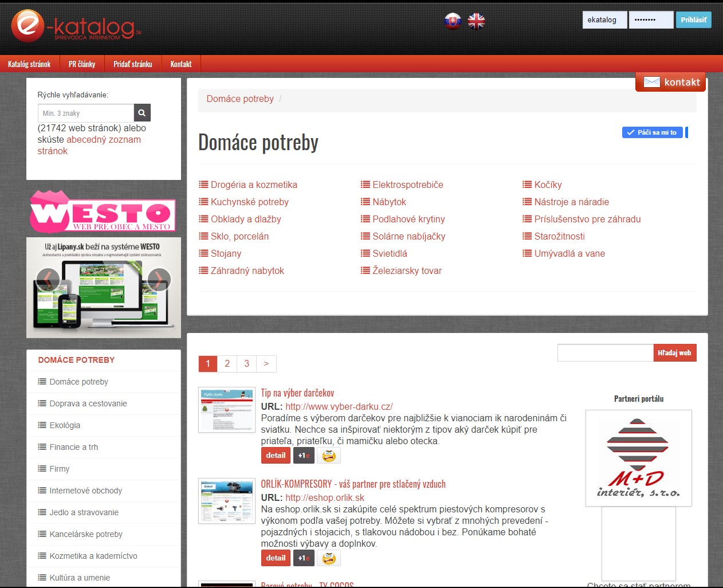Go to results page 3
The width and height of the screenshot is (723, 588).
tap(247, 364)
